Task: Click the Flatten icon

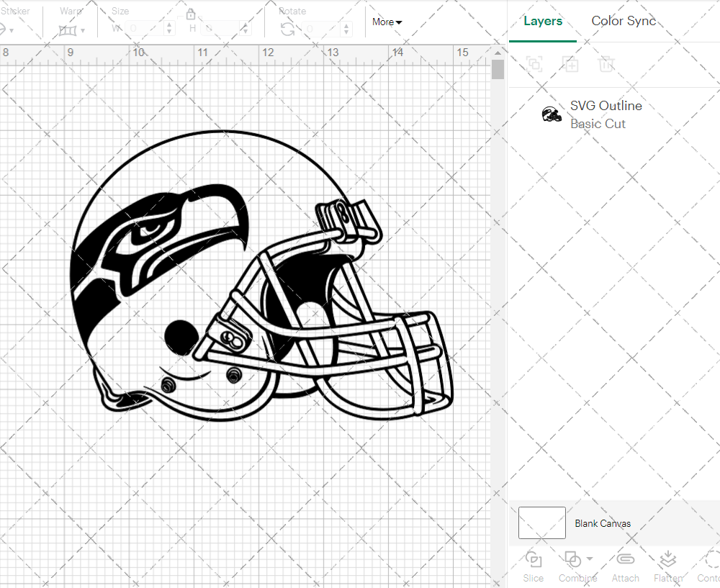Action: 667,559
